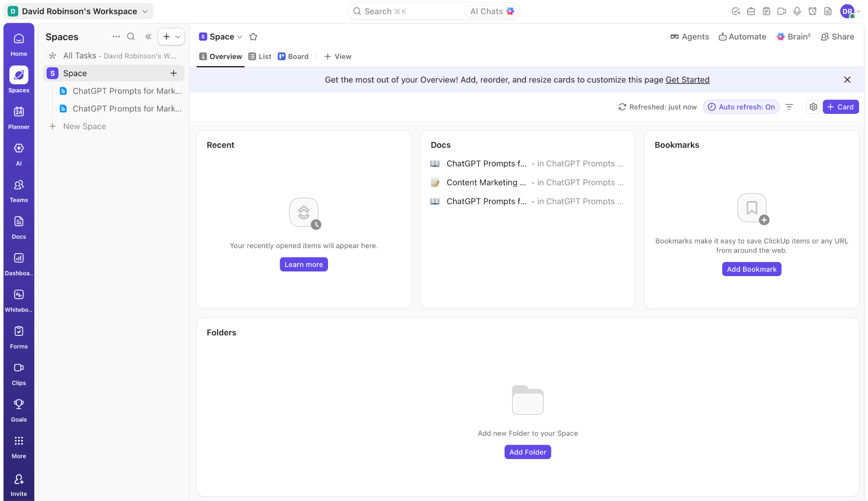Click Learn more in Recent card
Screen dimensions: 868x501
click(303, 264)
